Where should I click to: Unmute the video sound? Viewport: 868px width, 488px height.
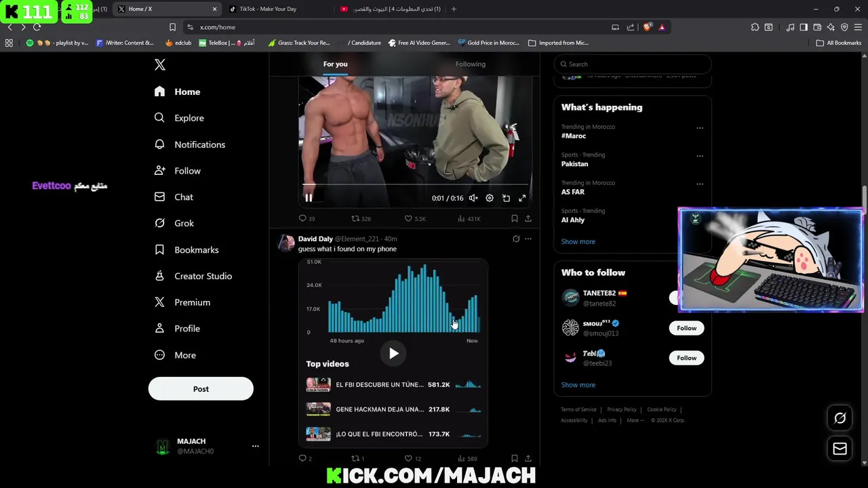(473, 198)
